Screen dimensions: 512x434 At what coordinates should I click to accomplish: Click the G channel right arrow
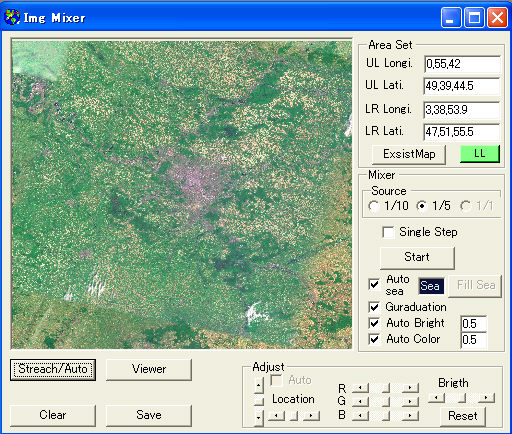(x=410, y=402)
